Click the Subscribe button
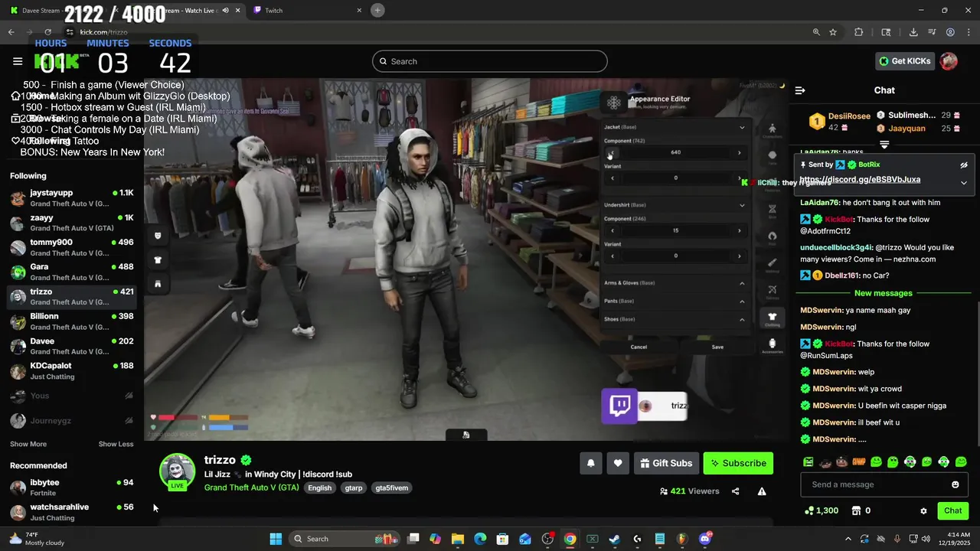The width and height of the screenshot is (980, 551). point(738,463)
